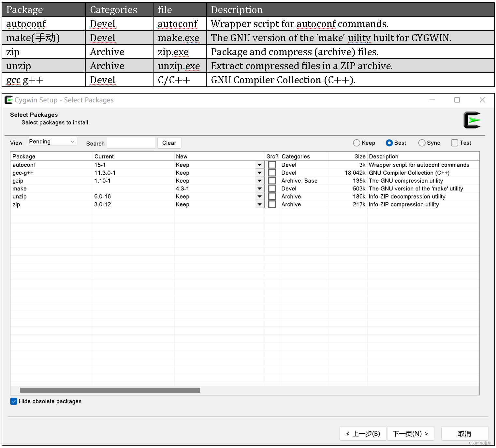Select the Keep radio button

(357, 143)
